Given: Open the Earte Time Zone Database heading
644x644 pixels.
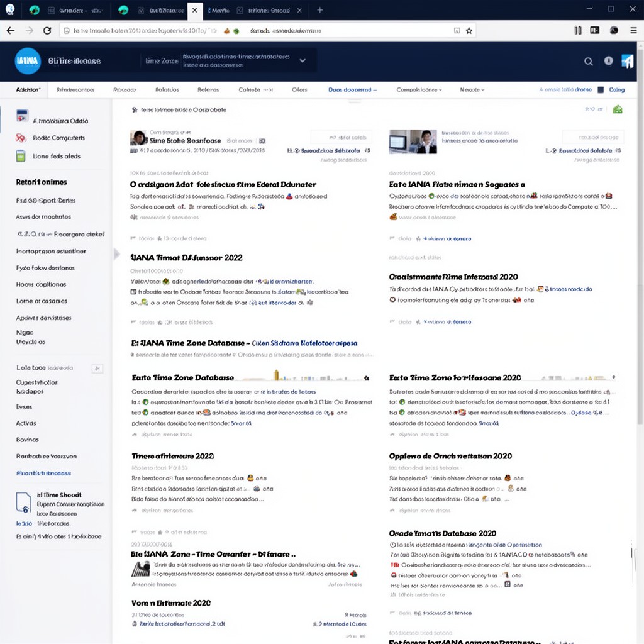Looking at the screenshot, I should coord(183,378).
